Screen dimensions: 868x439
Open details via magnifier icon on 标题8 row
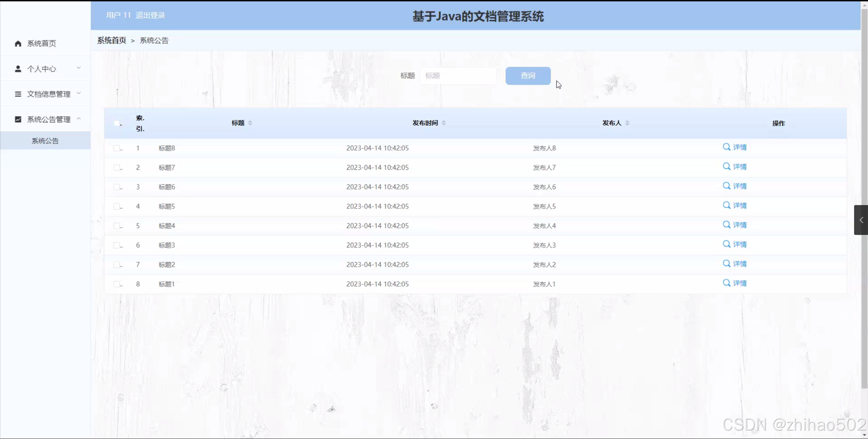pos(726,147)
